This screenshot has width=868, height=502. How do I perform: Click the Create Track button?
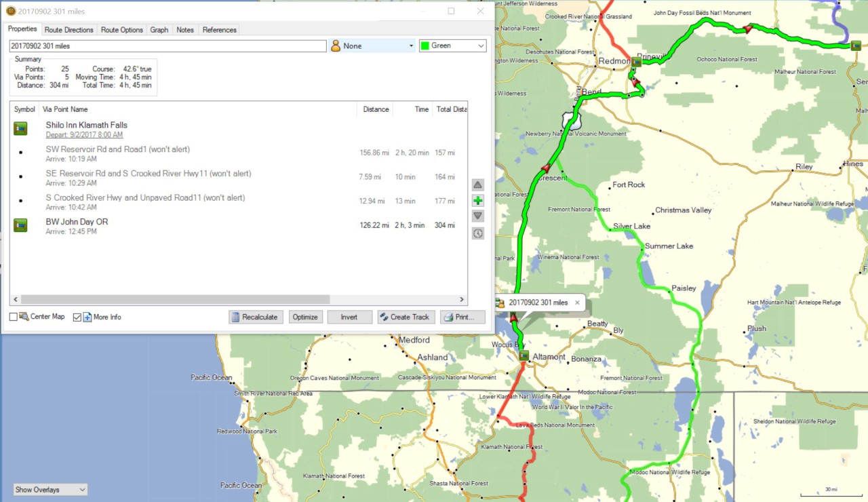pos(406,317)
